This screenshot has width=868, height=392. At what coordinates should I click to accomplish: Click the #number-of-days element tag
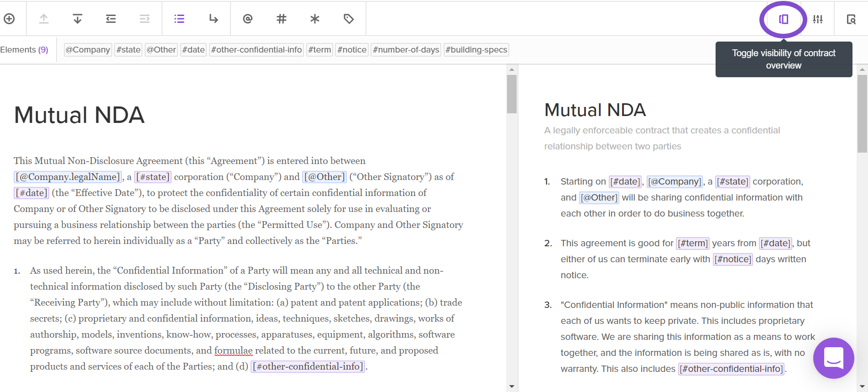tap(406, 50)
